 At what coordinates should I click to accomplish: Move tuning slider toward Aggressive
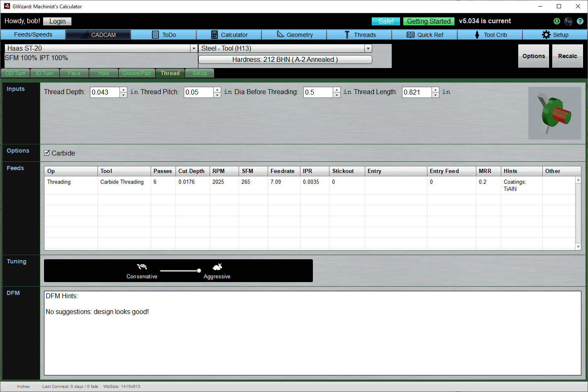point(199,270)
